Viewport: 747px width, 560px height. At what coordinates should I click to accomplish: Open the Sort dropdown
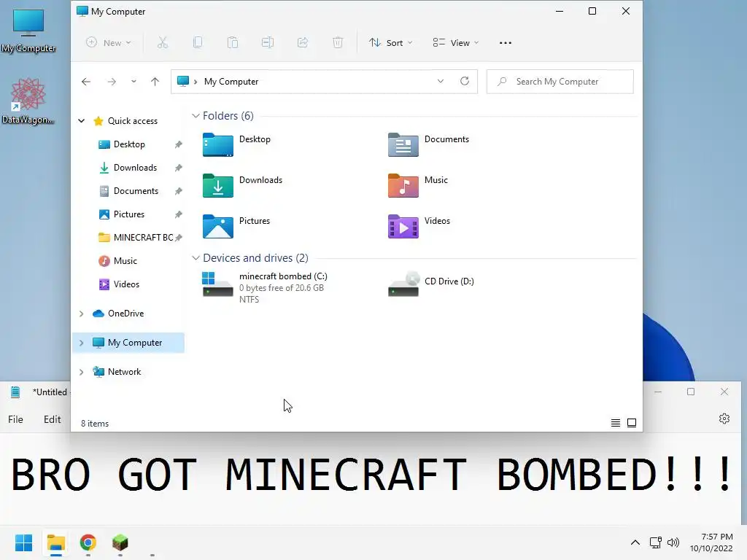click(391, 43)
